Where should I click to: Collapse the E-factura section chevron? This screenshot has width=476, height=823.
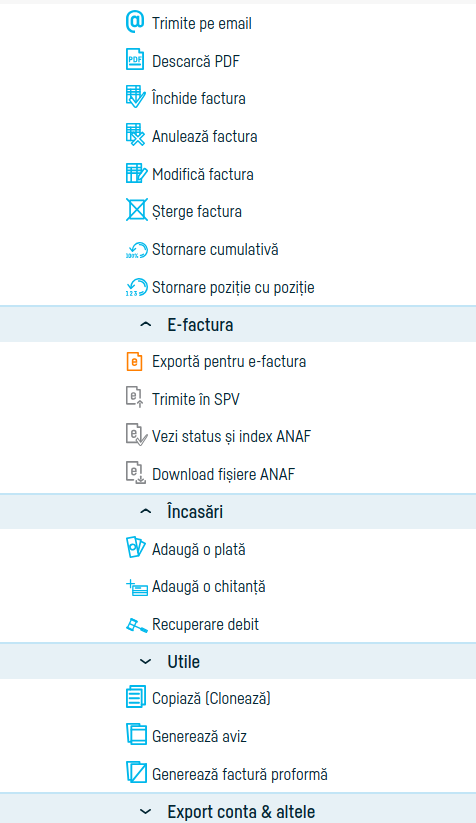(145, 325)
